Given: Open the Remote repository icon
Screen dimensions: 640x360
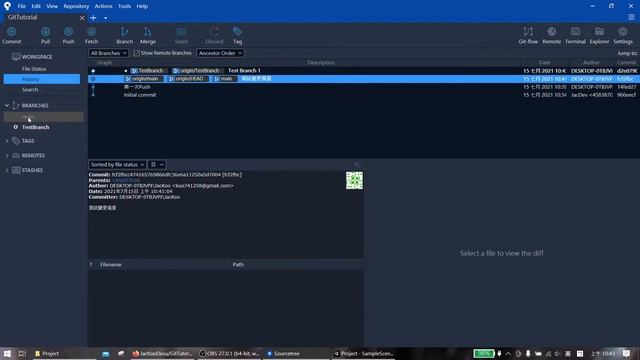Looking at the screenshot, I should coord(551,32).
